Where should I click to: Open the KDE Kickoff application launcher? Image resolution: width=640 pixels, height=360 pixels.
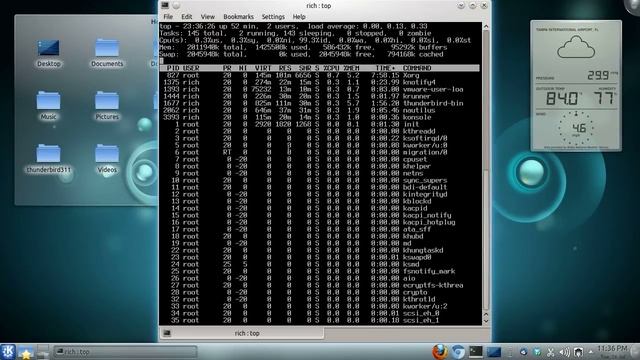pos(7,352)
